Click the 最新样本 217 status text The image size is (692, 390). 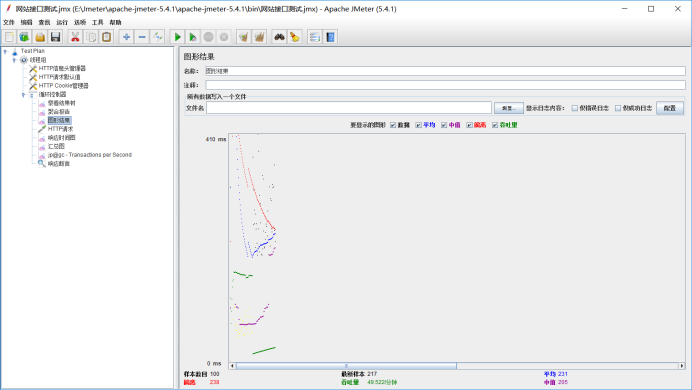[359, 374]
